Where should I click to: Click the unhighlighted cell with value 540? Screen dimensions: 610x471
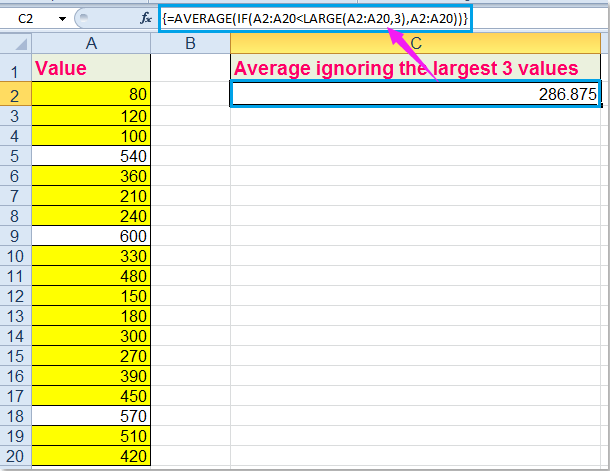[x=89, y=156]
